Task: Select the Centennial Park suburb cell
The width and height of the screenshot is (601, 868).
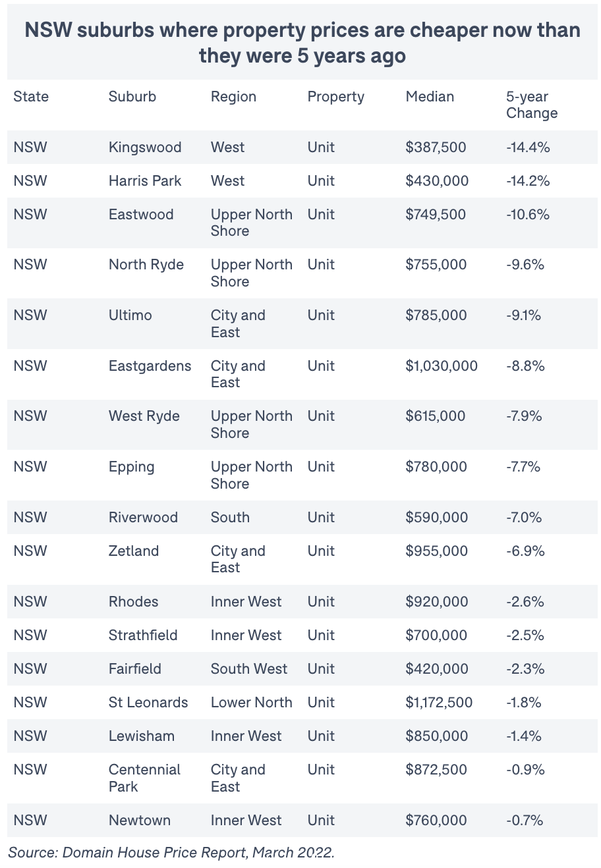Action: point(144,778)
